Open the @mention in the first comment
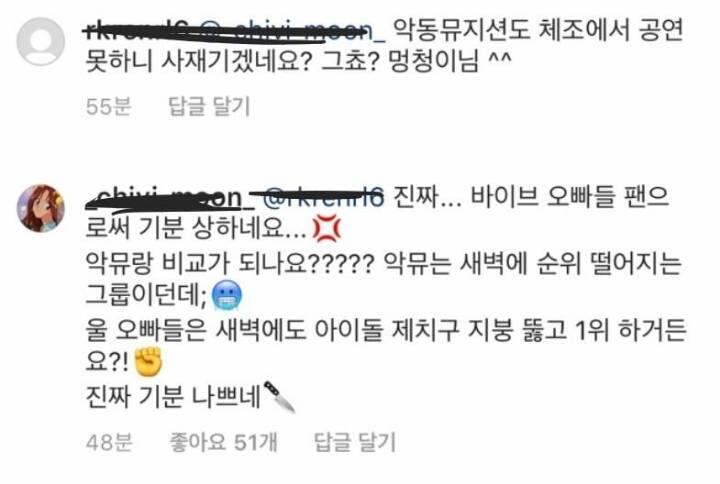 click(x=293, y=30)
